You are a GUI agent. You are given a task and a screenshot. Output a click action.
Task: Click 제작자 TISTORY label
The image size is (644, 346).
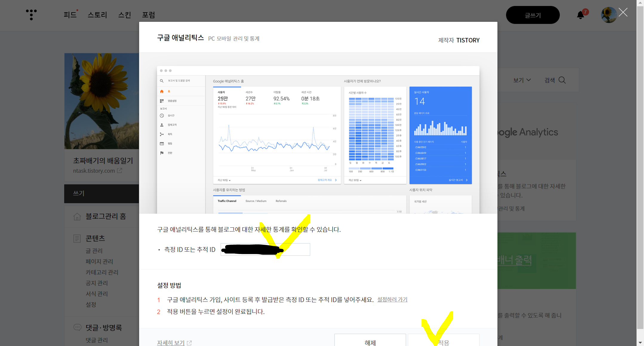click(x=459, y=40)
